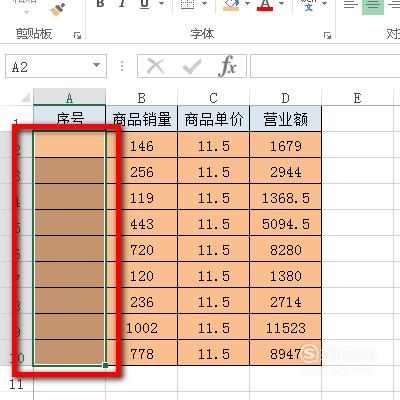This screenshot has width=400, height=400.
Task: Click the 营业额 header cell
Action: click(286, 118)
